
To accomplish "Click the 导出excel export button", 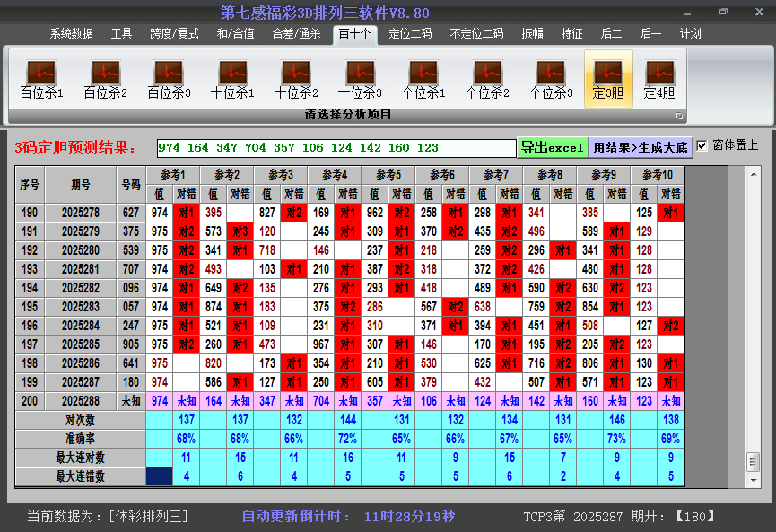I will [x=553, y=145].
